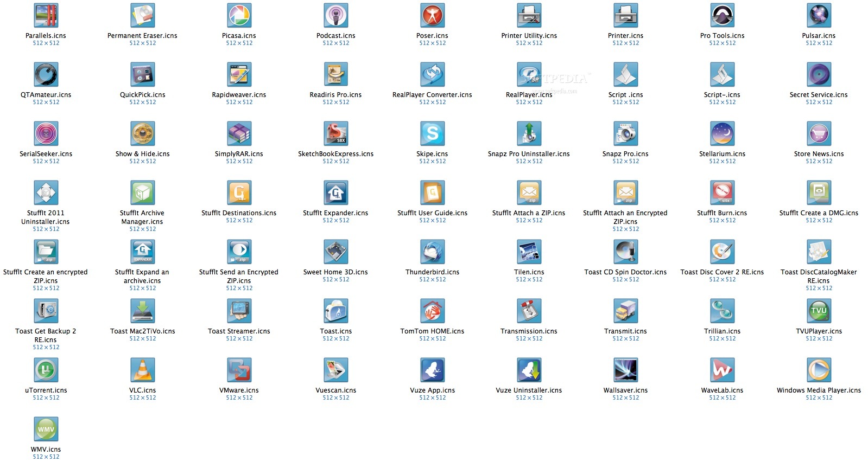The height and width of the screenshot is (462, 868).
Task: Click the Stellarium icon
Action: 723,134
